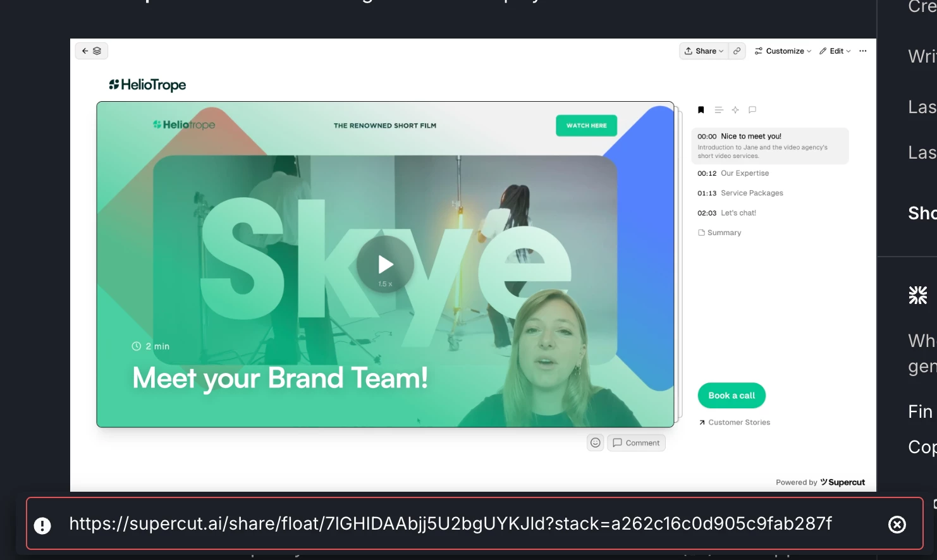This screenshot has width=937, height=560.
Task: Open the Edit dropdown
Action: [835, 51]
